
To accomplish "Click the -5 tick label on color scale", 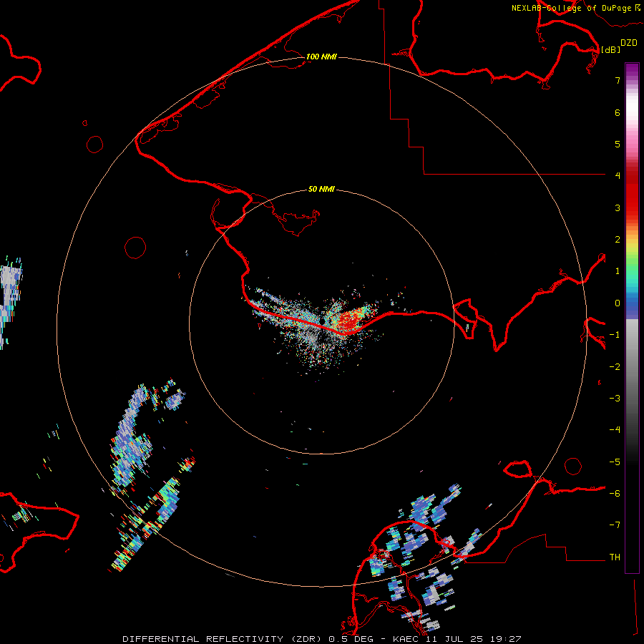I will (615, 462).
